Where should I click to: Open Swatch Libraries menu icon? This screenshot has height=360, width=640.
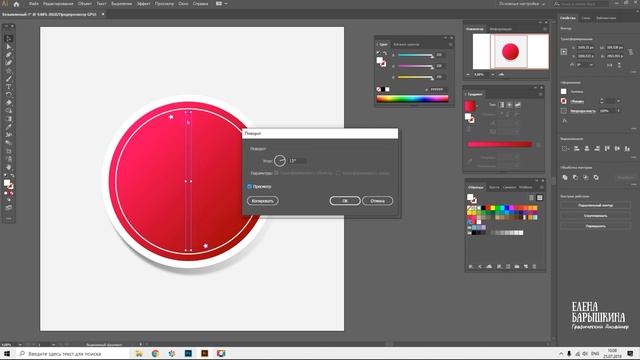pos(471,267)
